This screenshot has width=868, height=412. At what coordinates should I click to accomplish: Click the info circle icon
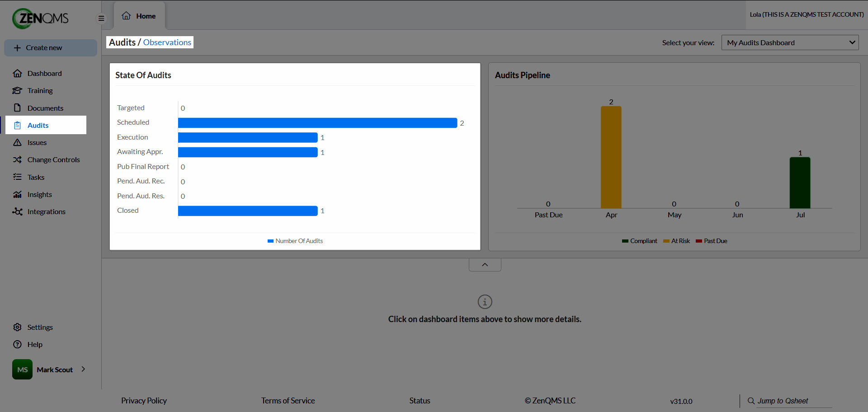(485, 301)
